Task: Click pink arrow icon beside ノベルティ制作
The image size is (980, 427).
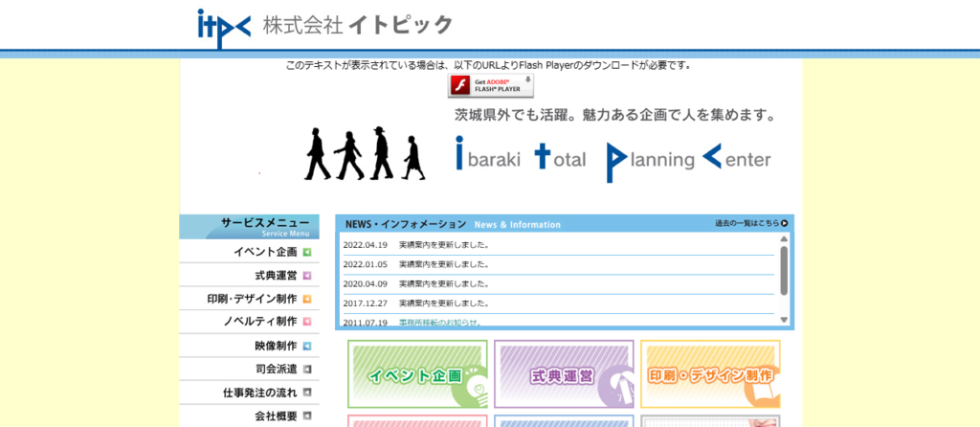Action: (x=307, y=322)
